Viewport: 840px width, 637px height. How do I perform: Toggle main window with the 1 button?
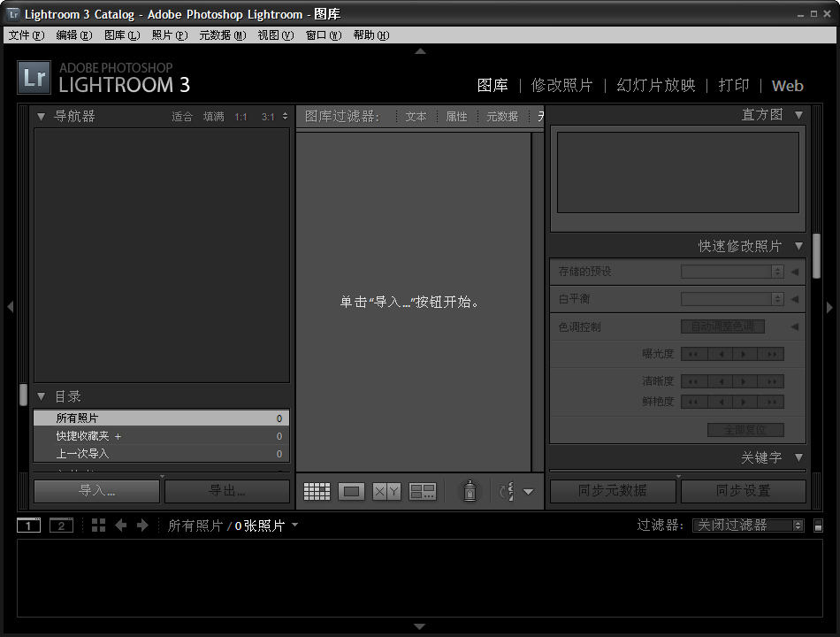coord(28,525)
